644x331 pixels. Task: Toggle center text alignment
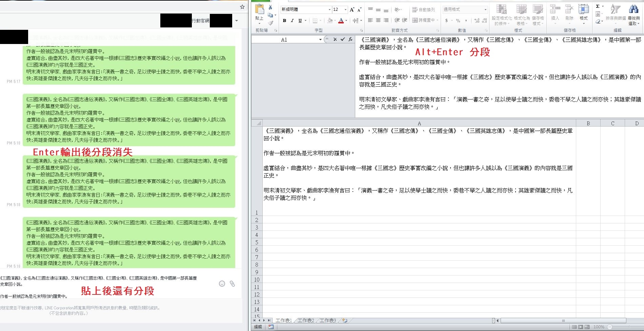click(378, 21)
